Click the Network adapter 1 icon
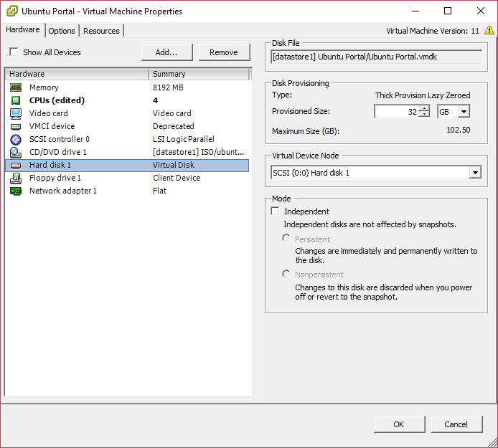This screenshot has width=498, height=448. (16, 191)
